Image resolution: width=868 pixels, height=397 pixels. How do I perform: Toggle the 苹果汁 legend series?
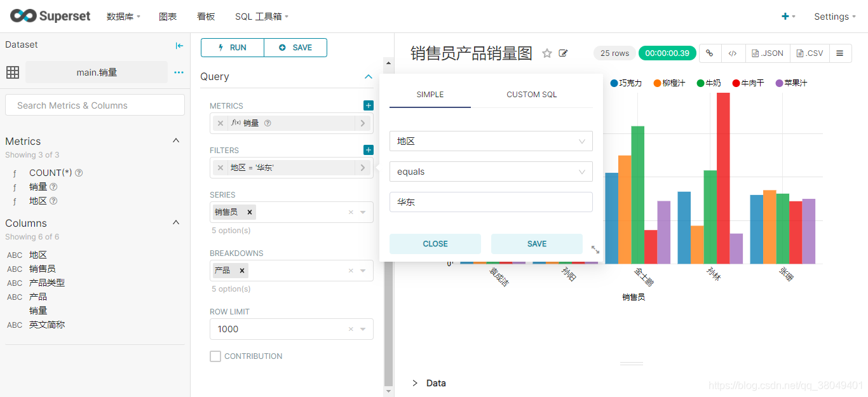pos(791,83)
